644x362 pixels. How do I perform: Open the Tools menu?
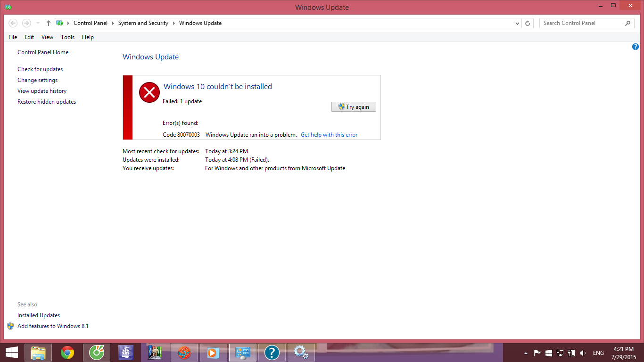tap(67, 37)
